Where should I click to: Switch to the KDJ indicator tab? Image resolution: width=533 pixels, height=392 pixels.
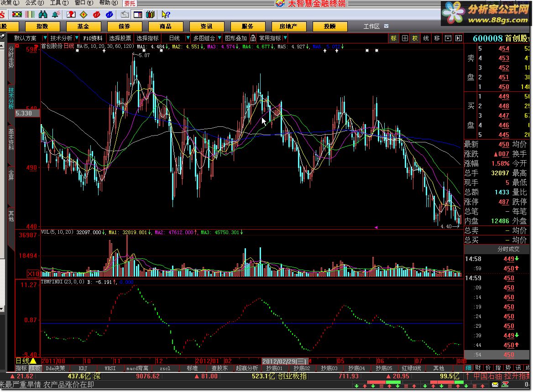[83, 368]
